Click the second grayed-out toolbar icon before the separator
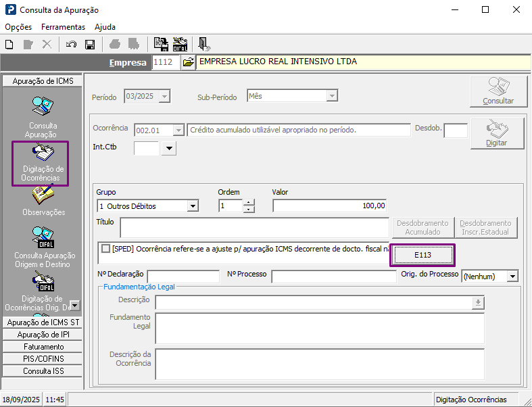 pyautogui.click(x=134, y=45)
